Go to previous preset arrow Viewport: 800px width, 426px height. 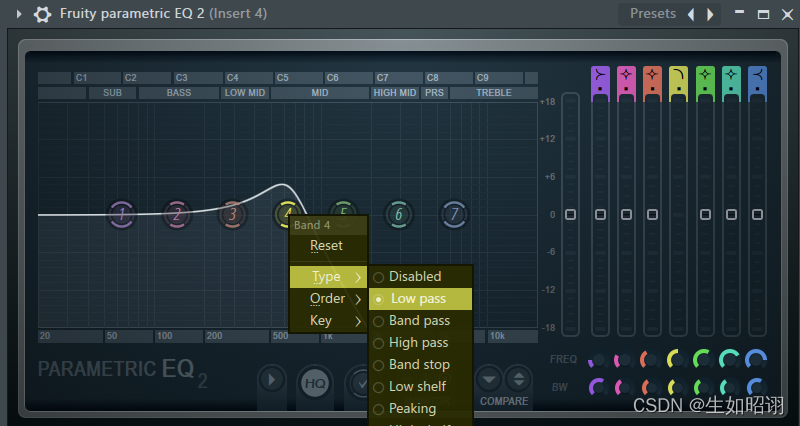pyautogui.click(x=691, y=14)
